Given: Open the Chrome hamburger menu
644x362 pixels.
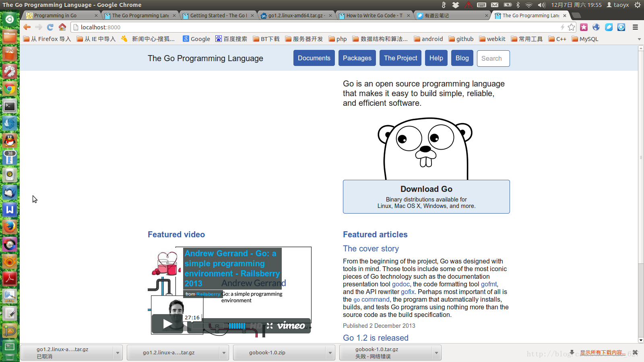Looking at the screenshot, I should [x=636, y=27].
